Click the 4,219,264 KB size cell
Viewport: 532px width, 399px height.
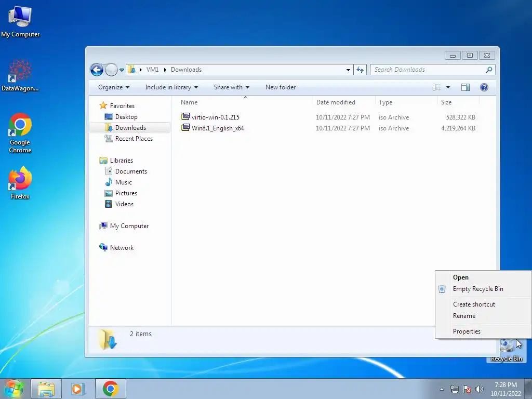(458, 128)
